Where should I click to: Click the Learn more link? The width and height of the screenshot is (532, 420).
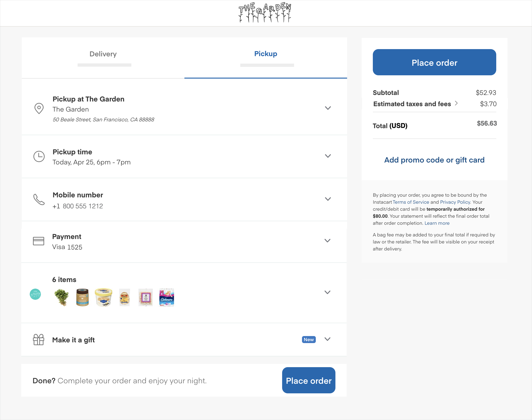click(437, 223)
